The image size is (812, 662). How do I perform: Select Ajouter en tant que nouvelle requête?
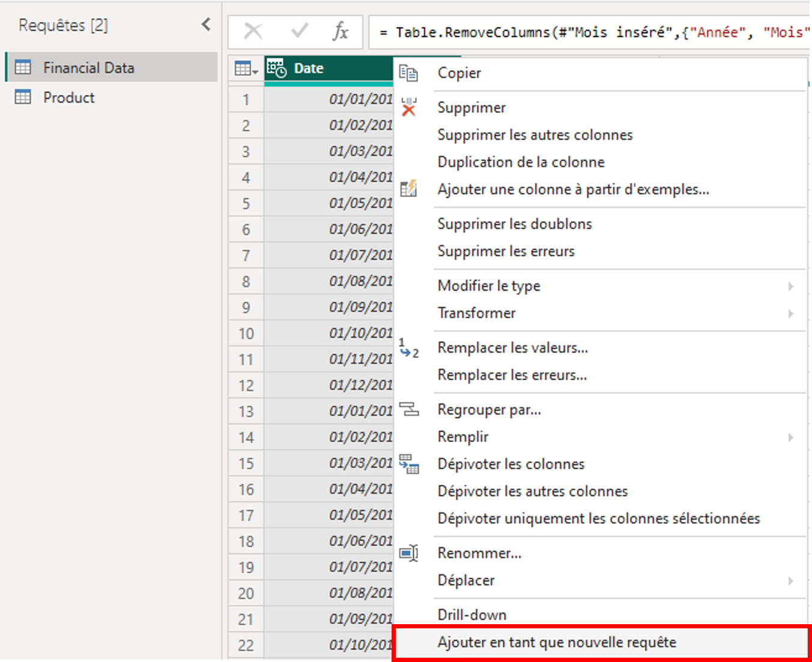point(556,642)
